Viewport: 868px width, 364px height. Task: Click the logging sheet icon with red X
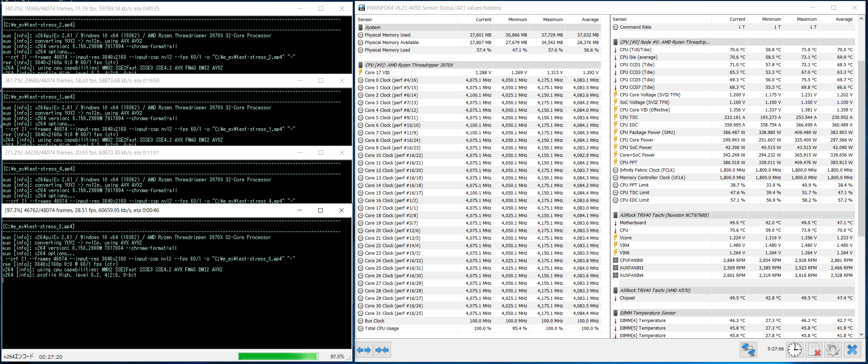pyautogui.click(x=814, y=350)
